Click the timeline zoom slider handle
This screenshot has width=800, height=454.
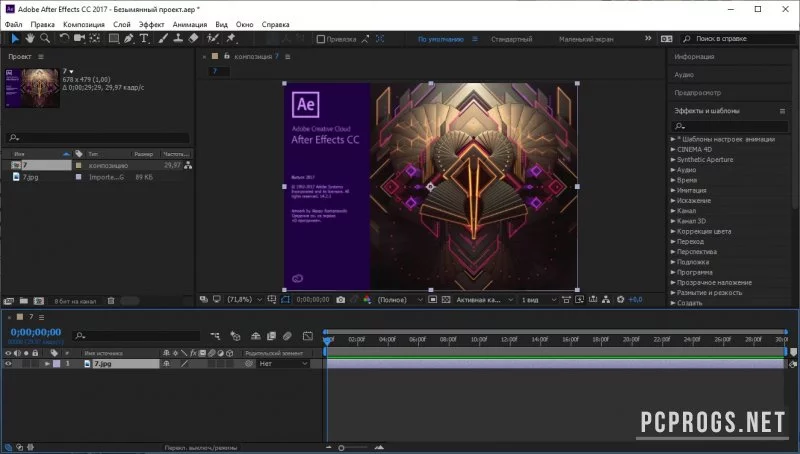point(341,447)
